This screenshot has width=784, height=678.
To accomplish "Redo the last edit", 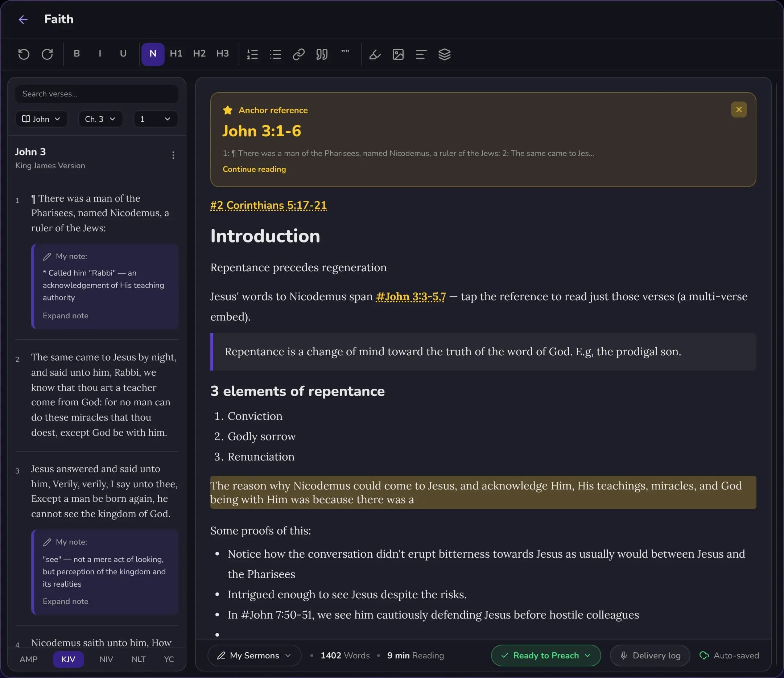I will [47, 54].
